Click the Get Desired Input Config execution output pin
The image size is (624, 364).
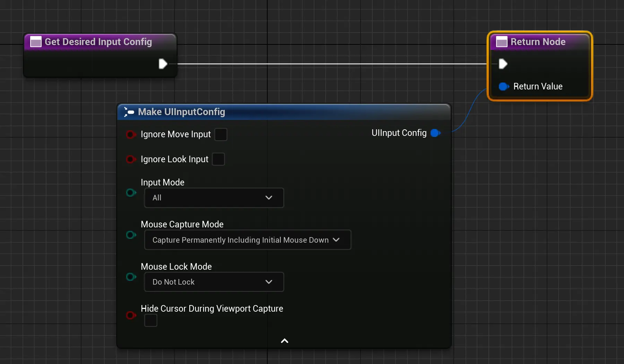point(163,64)
